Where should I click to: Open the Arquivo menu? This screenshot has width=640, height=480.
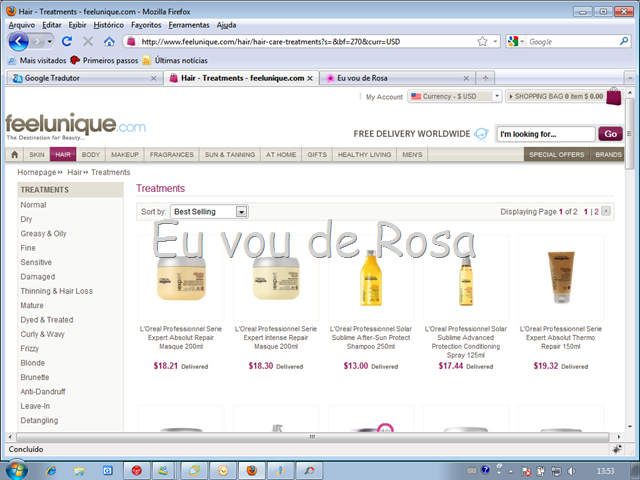[22, 25]
